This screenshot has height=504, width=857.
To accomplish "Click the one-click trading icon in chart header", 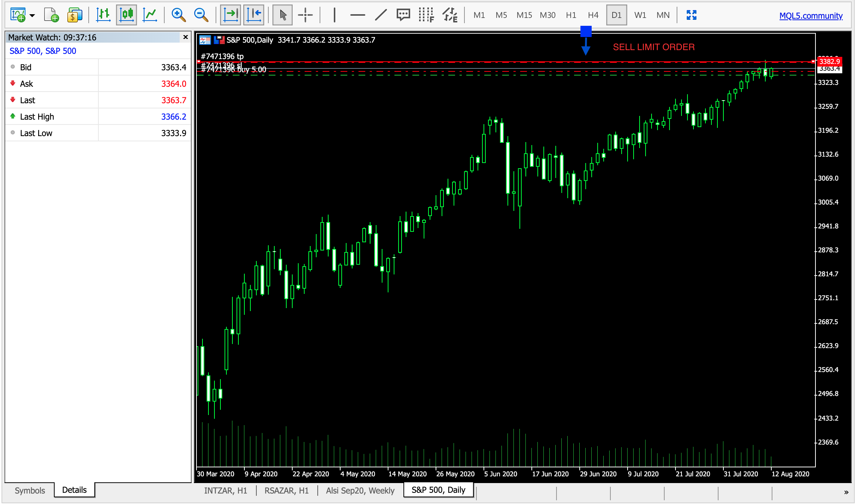I will pyautogui.click(x=205, y=40).
